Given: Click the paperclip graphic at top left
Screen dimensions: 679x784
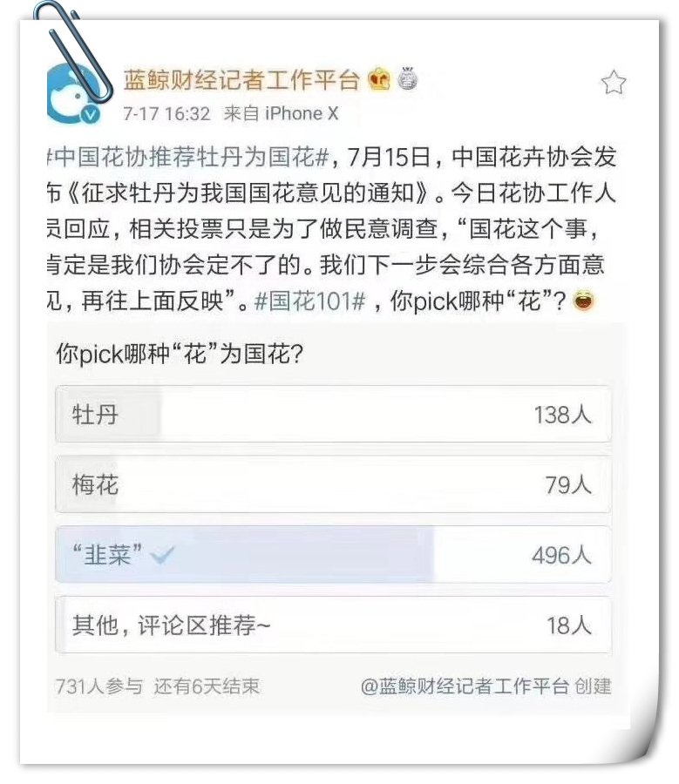Looking at the screenshot, I should tap(73, 50).
